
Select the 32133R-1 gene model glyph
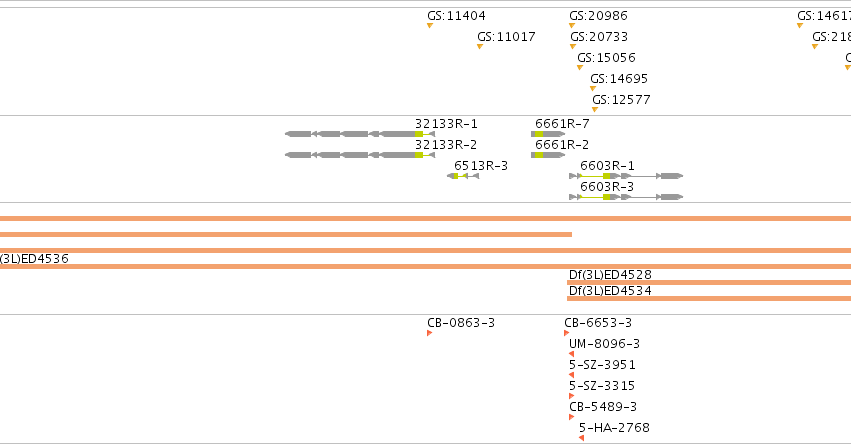(360, 134)
